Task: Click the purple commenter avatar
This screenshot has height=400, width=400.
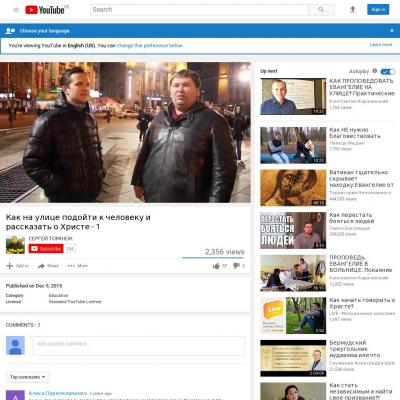Action: 15,395
